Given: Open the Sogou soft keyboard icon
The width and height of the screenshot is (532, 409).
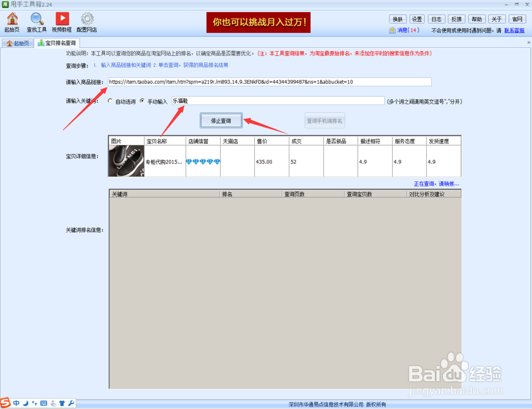Looking at the screenshot, I should click(x=44, y=404).
